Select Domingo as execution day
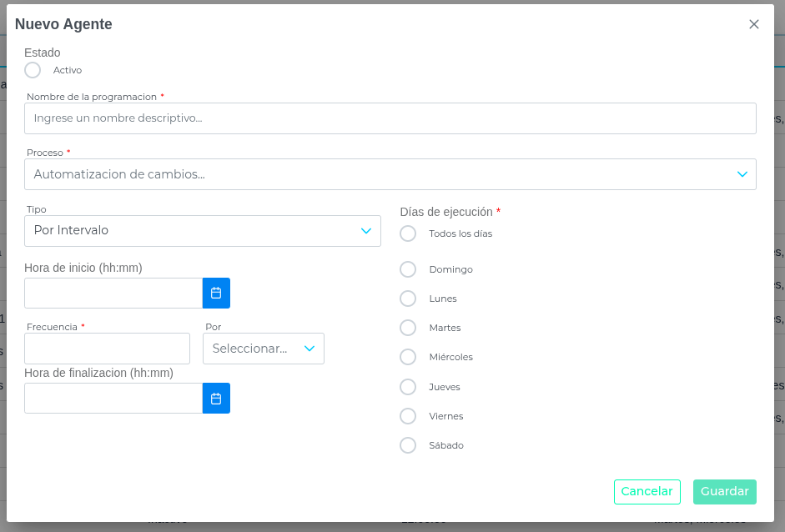The width and height of the screenshot is (785, 532). pos(408,269)
